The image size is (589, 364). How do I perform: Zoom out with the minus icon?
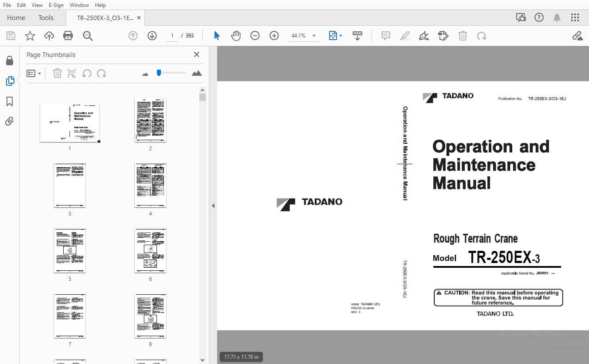tap(255, 36)
